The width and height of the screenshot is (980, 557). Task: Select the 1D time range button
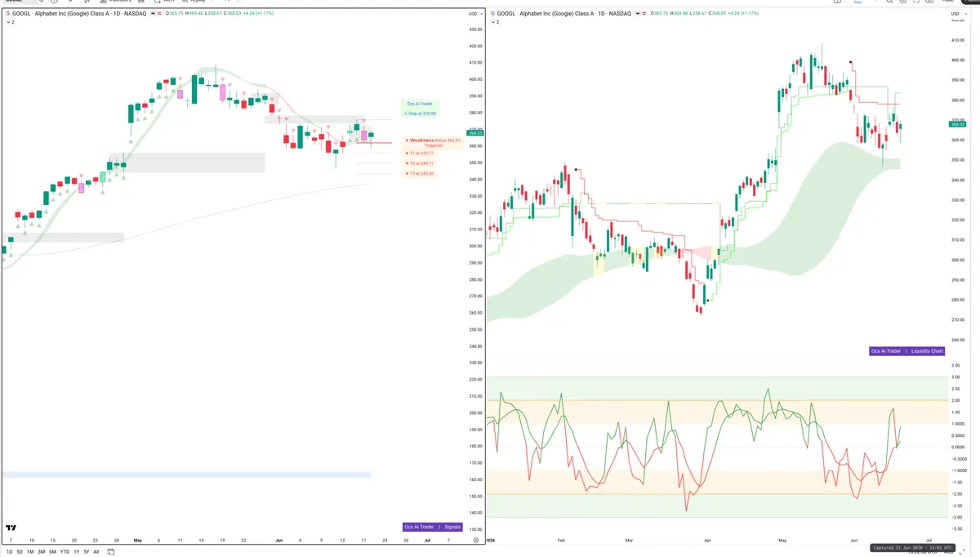coord(8,551)
